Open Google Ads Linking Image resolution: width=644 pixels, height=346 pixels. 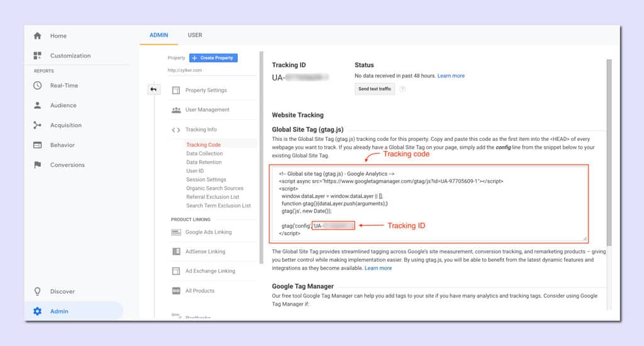click(x=208, y=232)
